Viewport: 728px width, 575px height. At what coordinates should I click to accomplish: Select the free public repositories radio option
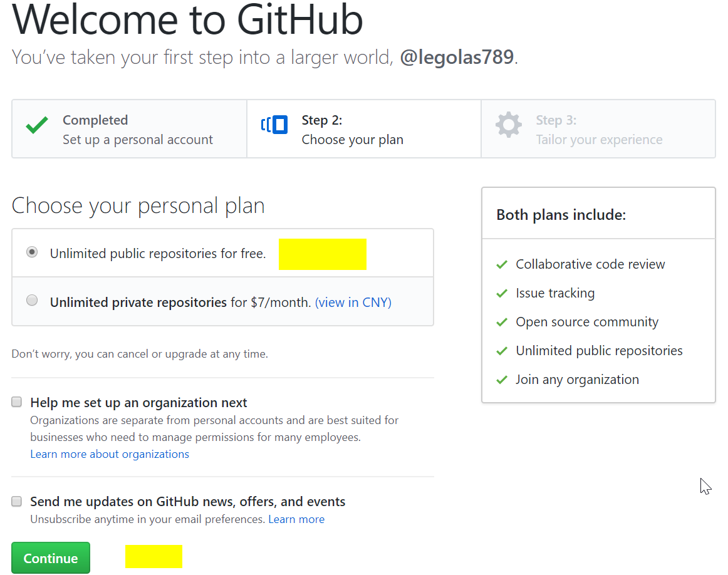pyautogui.click(x=32, y=252)
